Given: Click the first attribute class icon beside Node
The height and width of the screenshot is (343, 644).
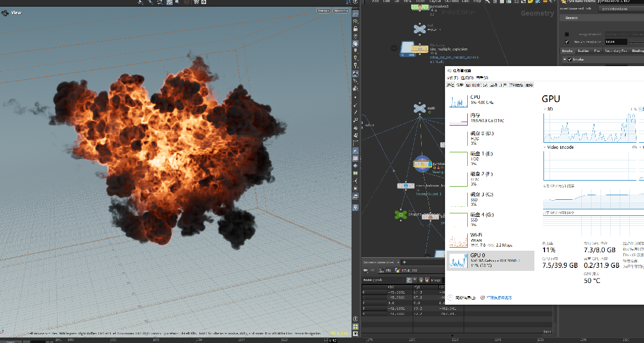Looking at the screenshot, I should pos(409,280).
